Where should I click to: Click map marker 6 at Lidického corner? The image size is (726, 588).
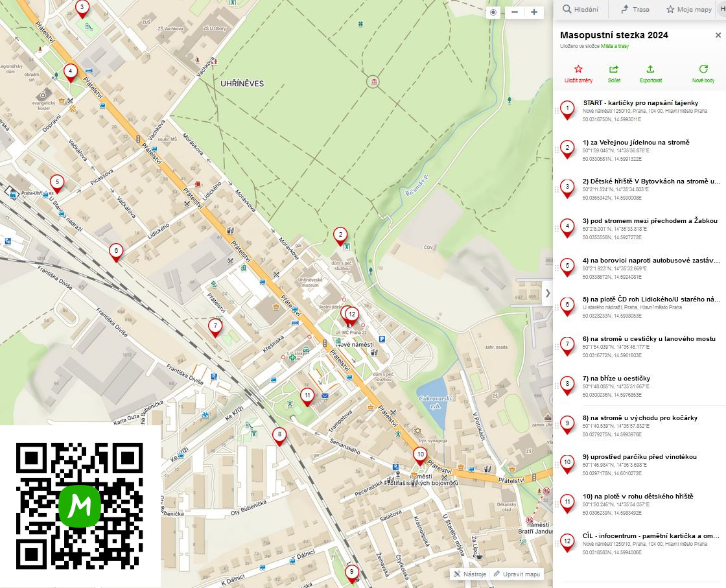[116, 253]
